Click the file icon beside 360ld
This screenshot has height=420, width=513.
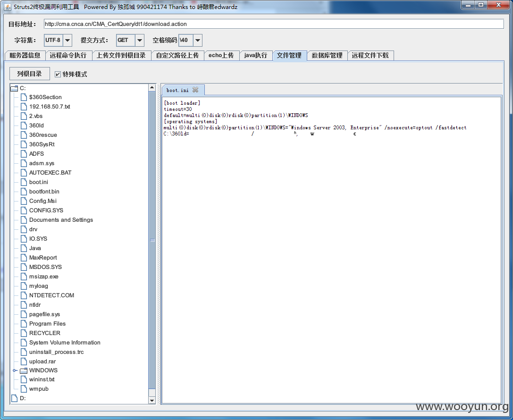coord(24,126)
